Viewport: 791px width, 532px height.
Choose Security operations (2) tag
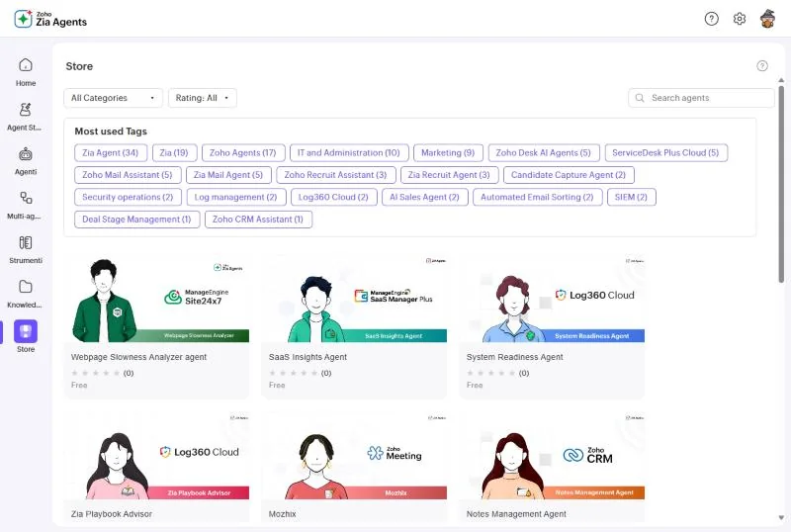129,198
